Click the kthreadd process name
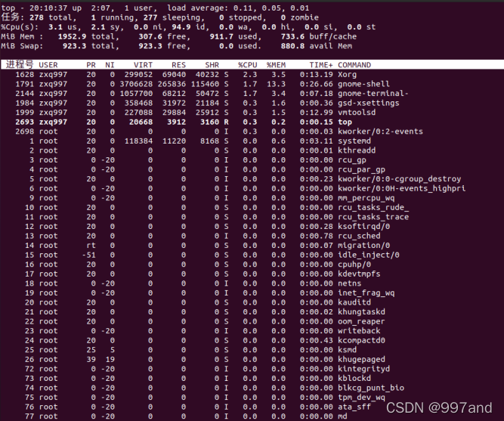 click(x=357, y=150)
